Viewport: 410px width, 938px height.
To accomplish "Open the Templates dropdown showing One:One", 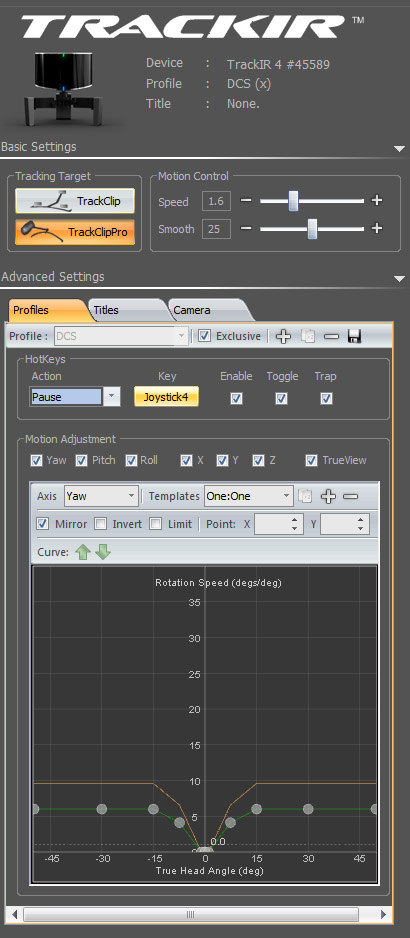I will click(x=248, y=496).
